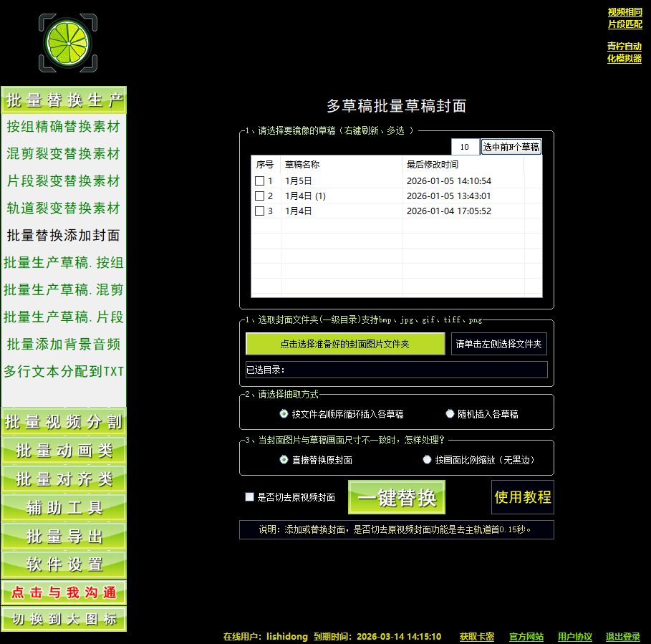Screen dimensions: 651x644
Task: Open the 辅助工具 section
Action: pos(64,507)
